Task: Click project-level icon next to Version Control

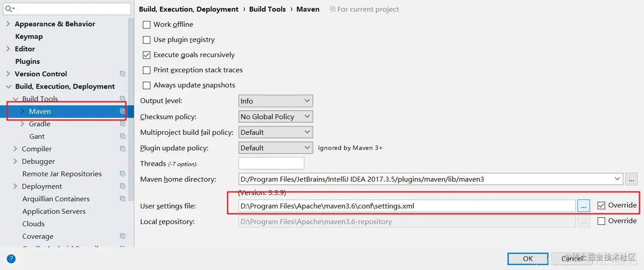Action: pos(123,74)
